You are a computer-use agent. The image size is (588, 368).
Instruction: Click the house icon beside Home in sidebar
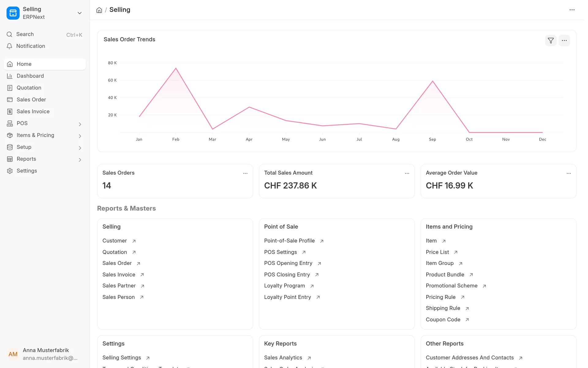(10, 64)
